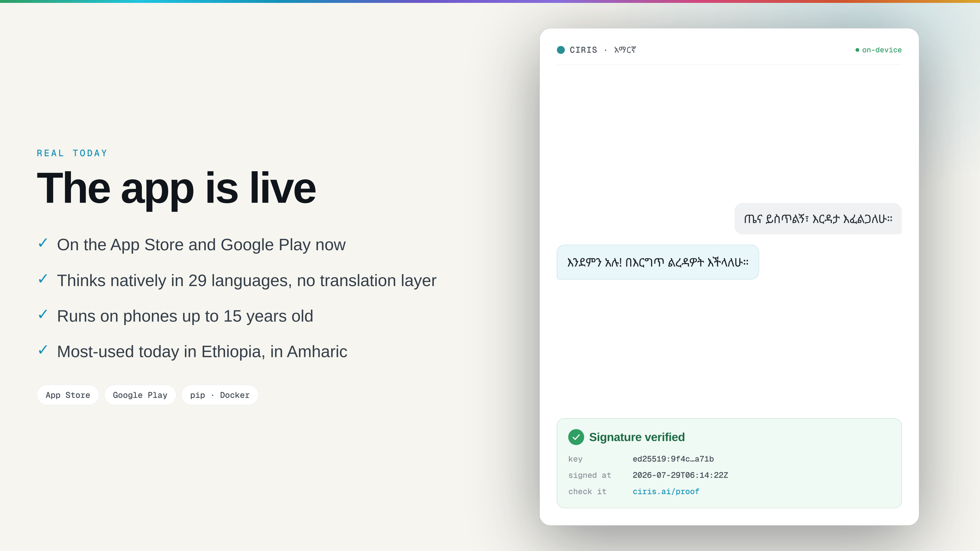This screenshot has height=551, width=980.
Task: Click "Runs on phones up to 15 years old"
Action: click(185, 316)
